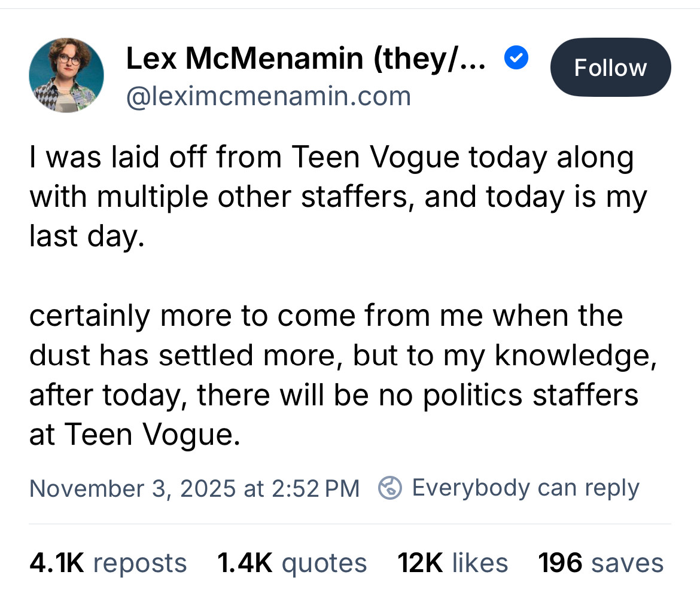
Task: Click the 196 saves count
Action: coord(601,563)
